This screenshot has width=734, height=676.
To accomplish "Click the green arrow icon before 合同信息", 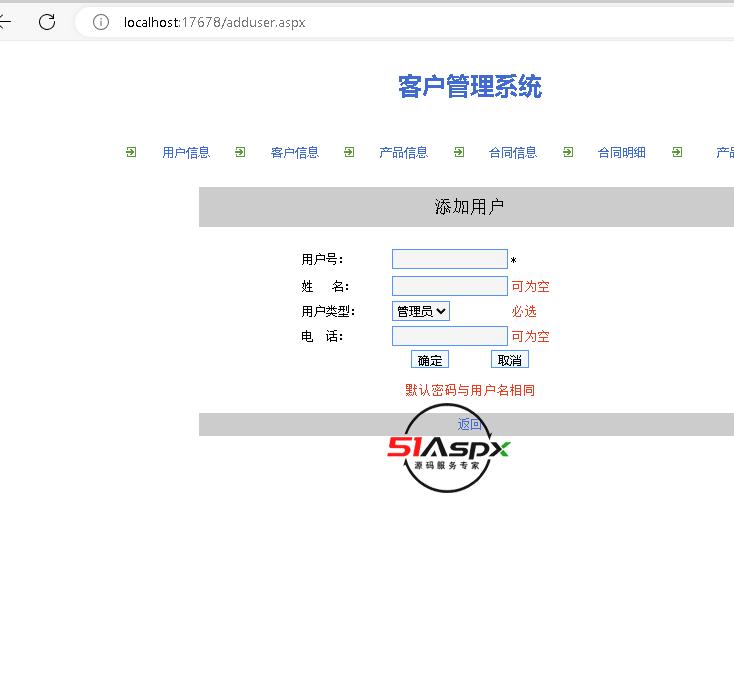I will pos(459,152).
